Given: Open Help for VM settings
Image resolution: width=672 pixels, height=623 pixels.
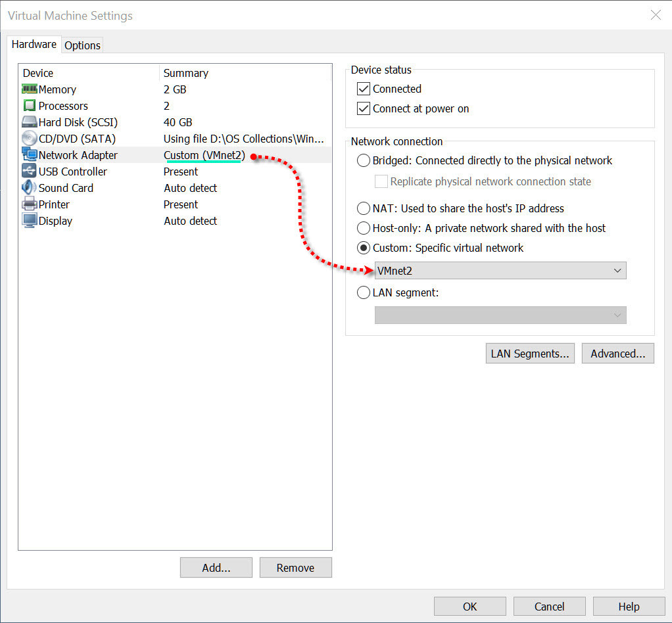Looking at the screenshot, I should (x=629, y=607).
